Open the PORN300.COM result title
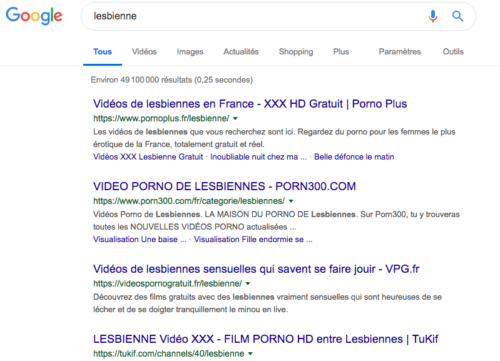Screen dimensions: 500x361 click(x=224, y=186)
